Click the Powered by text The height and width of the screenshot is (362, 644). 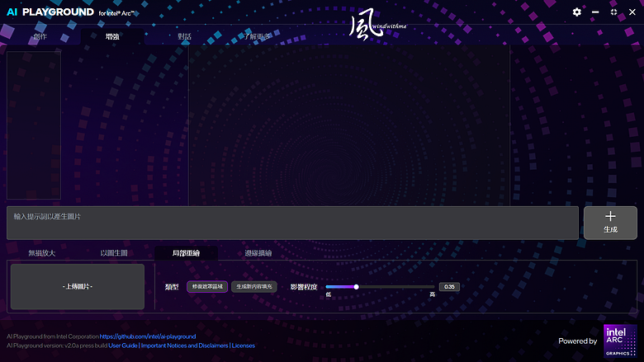[577, 341]
